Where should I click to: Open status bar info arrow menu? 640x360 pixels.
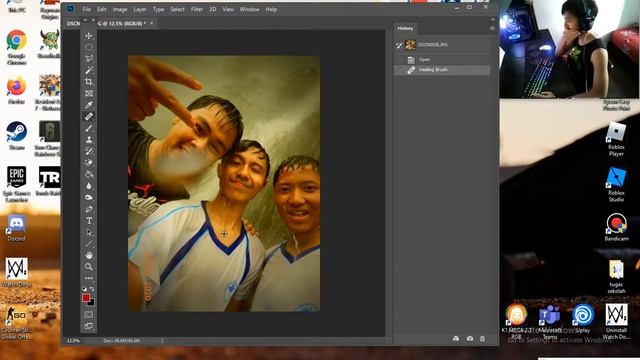pyautogui.click(x=162, y=340)
